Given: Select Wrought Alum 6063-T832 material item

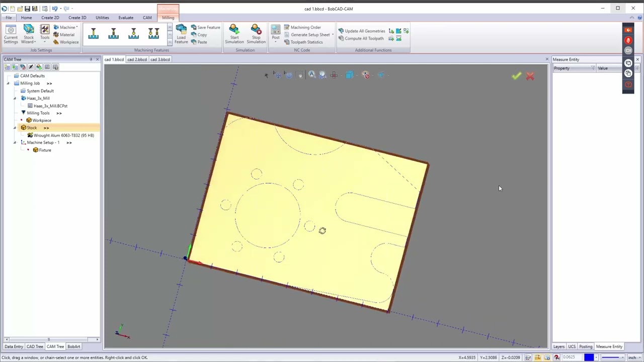Looking at the screenshot, I should tap(60, 135).
